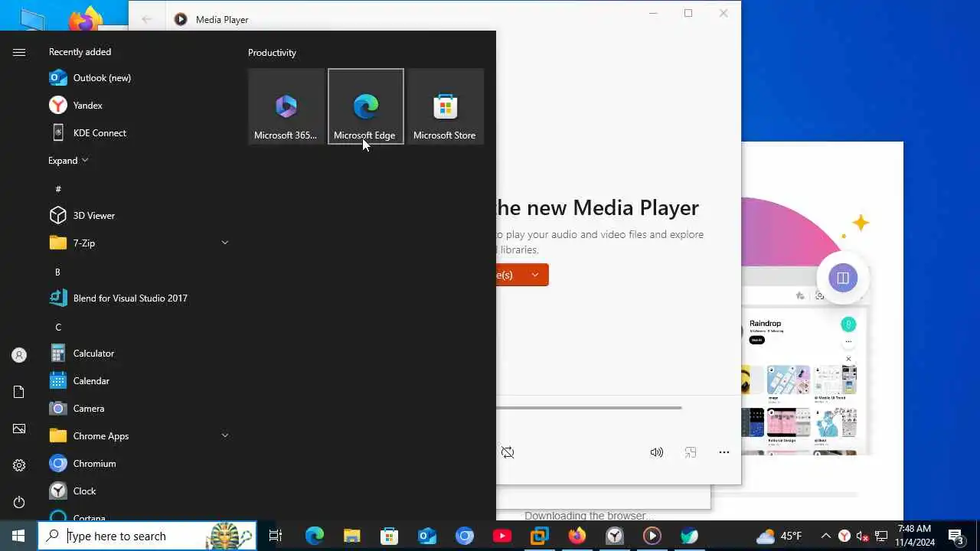Open dropdown arrow of orange Media Player button
The height and width of the screenshot is (551, 980).
(535, 275)
